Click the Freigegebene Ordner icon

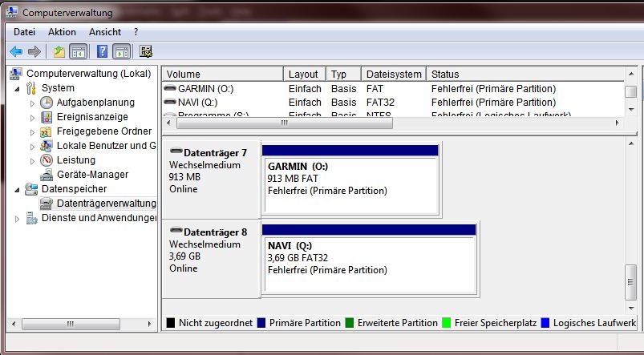(x=47, y=131)
